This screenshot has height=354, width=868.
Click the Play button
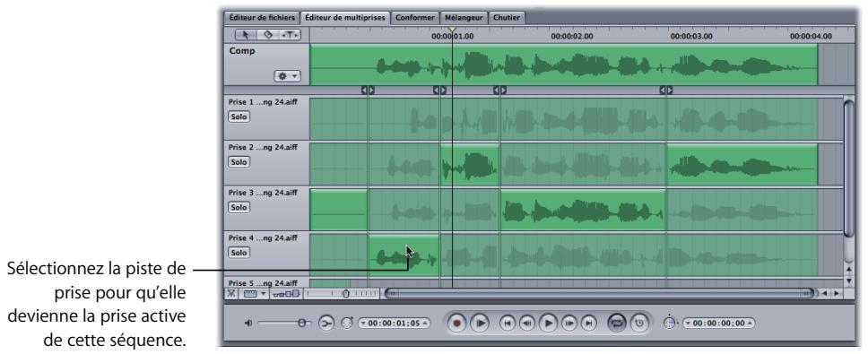tap(548, 323)
